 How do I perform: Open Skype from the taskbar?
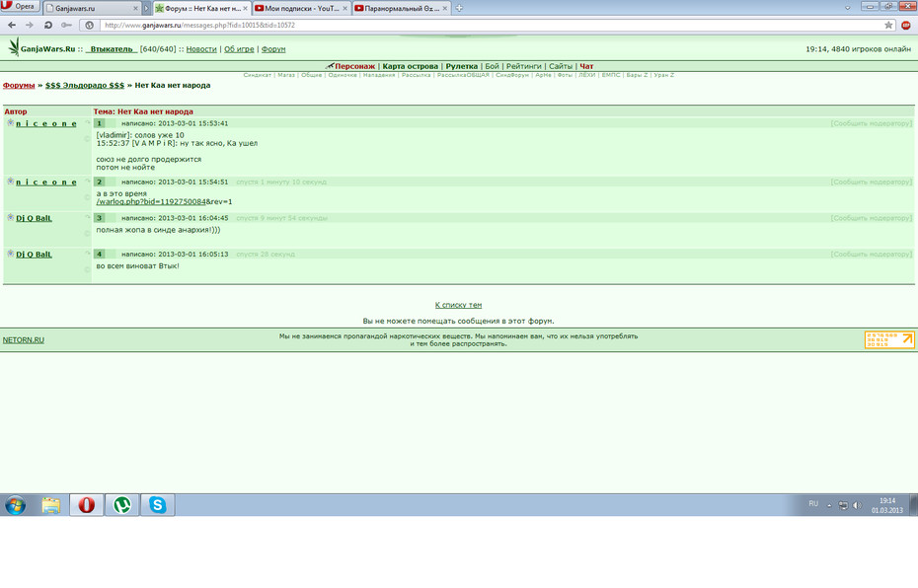(158, 505)
